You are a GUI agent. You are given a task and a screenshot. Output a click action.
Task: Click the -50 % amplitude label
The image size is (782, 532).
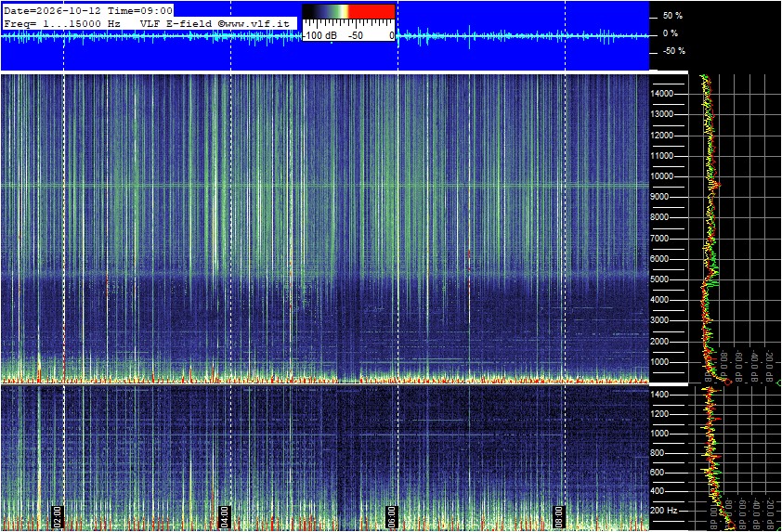click(673, 51)
